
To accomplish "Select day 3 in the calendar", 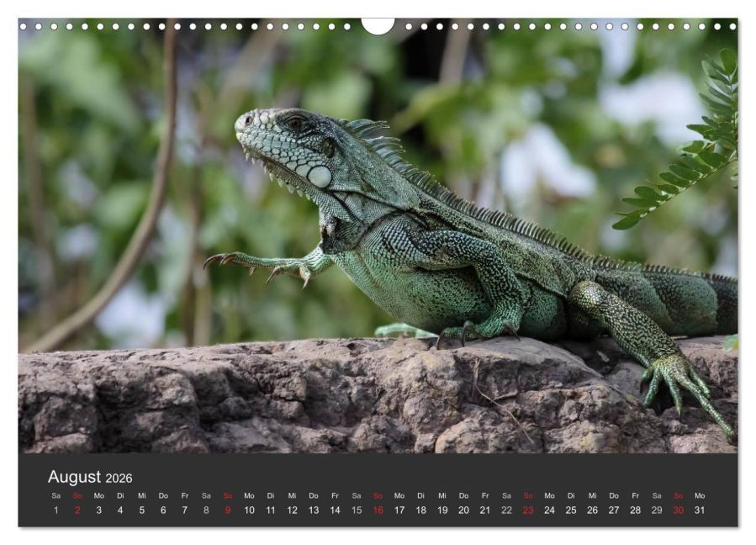I will click(99, 511).
